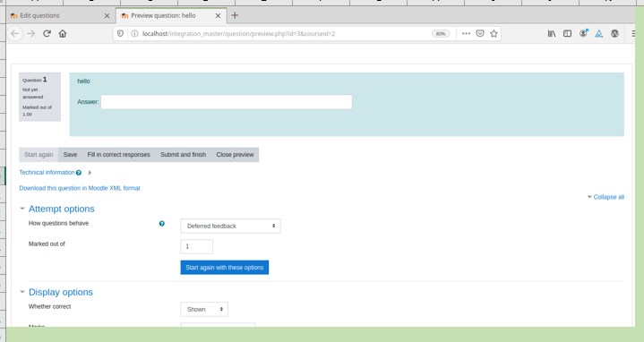This screenshot has width=644, height=342.
Task: Click the Save button
Action: coord(70,155)
